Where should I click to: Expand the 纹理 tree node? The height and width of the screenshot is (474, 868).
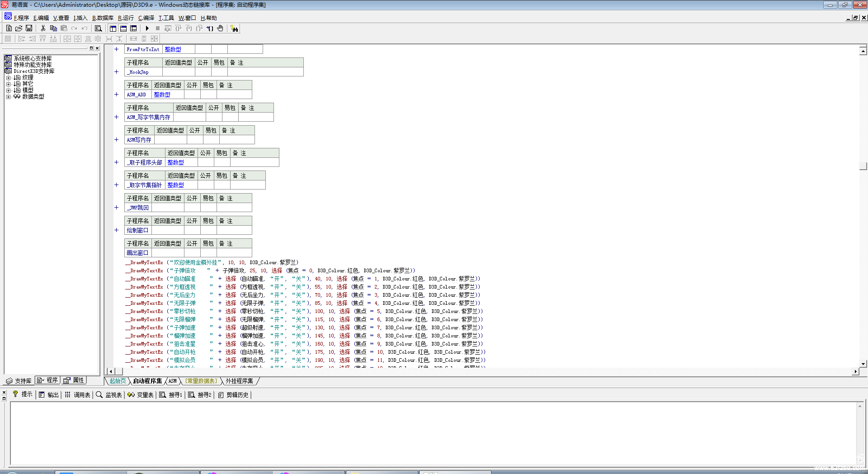8,78
